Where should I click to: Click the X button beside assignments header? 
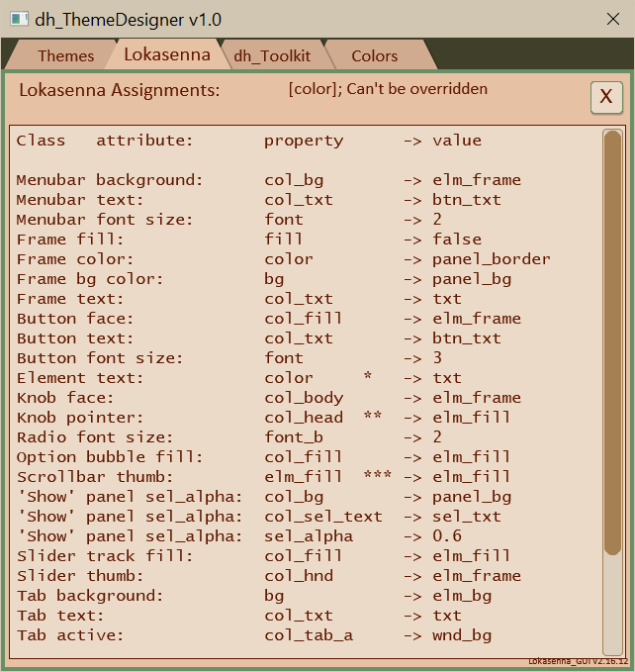(x=606, y=97)
